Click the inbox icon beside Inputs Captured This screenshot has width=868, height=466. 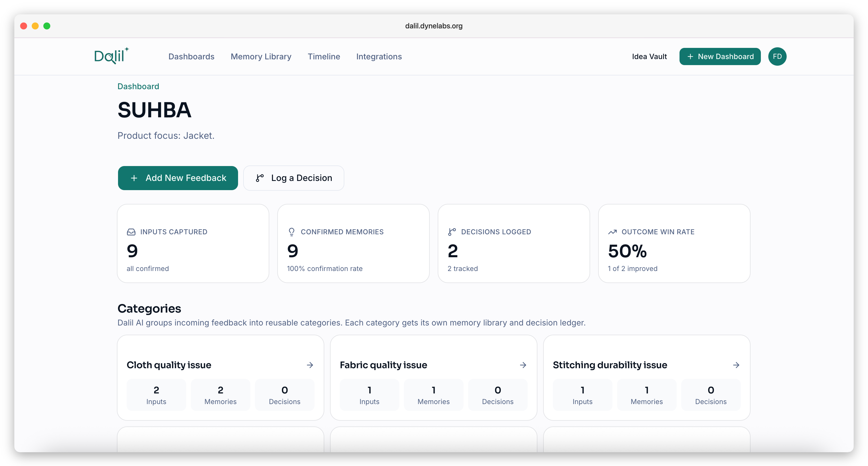click(131, 232)
